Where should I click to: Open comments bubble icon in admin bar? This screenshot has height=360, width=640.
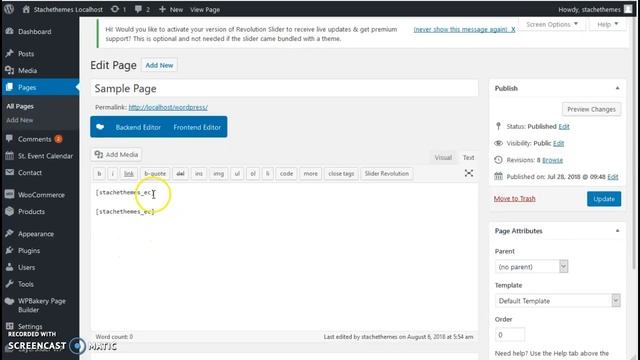(138, 9)
